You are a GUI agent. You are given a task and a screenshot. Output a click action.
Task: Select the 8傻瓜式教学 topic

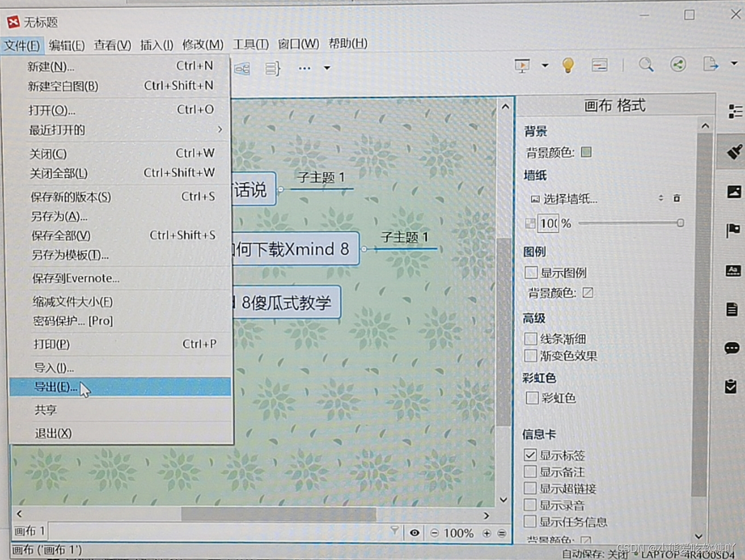pos(286,303)
